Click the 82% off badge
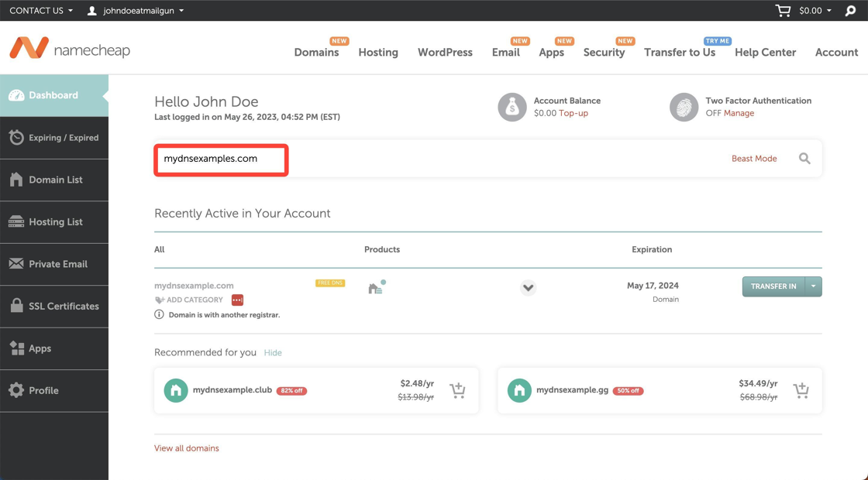 click(x=291, y=391)
